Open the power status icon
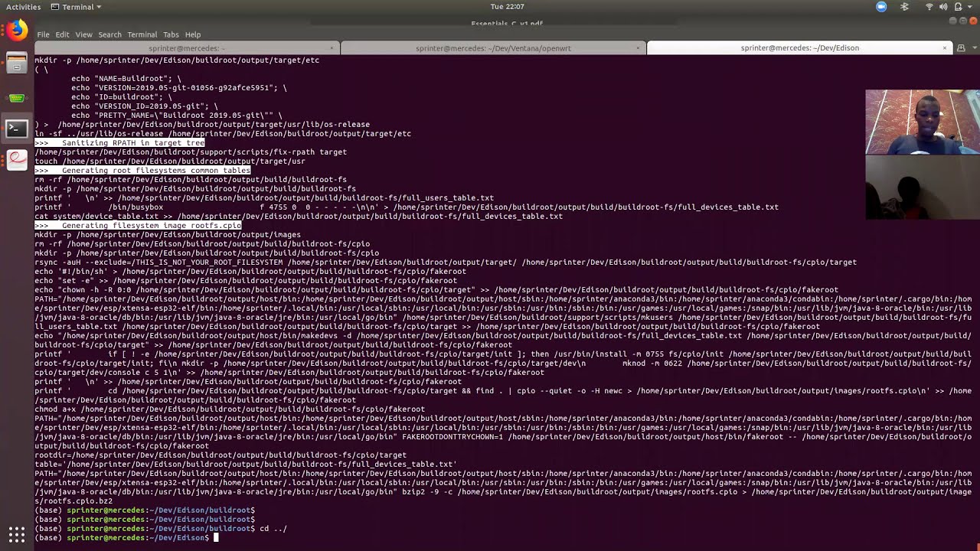 pyautogui.click(x=956, y=7)
